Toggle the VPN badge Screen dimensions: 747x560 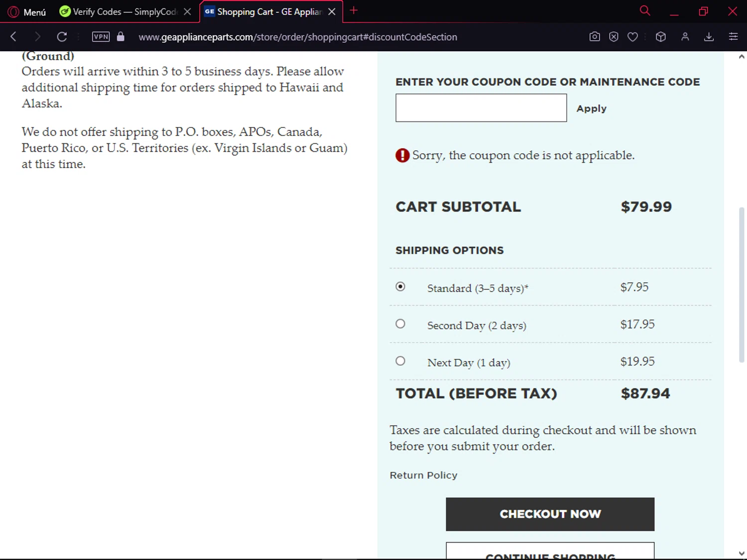[101, 36]
